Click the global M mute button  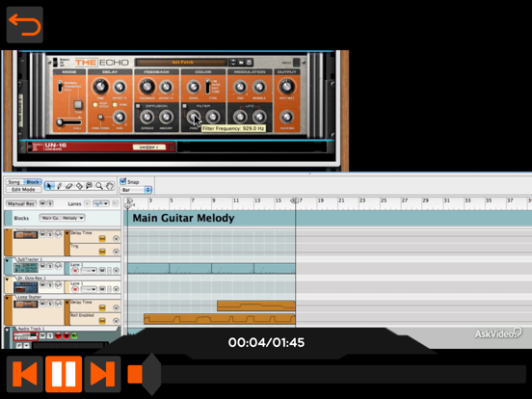point(42,203)
